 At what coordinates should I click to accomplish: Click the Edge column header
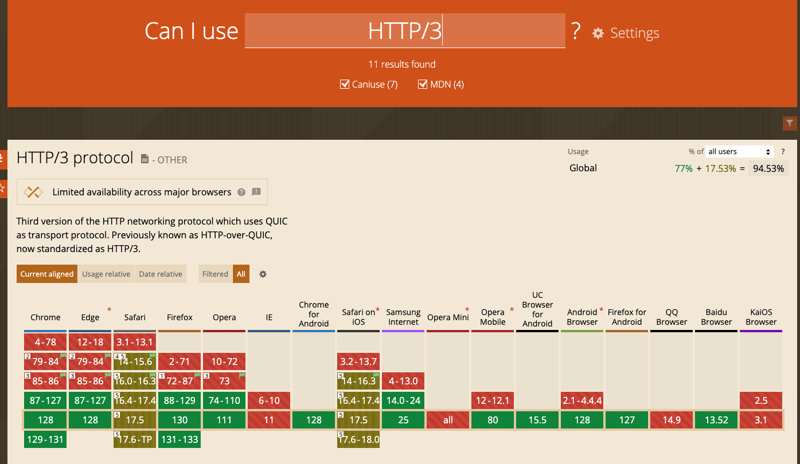(90, 317)
